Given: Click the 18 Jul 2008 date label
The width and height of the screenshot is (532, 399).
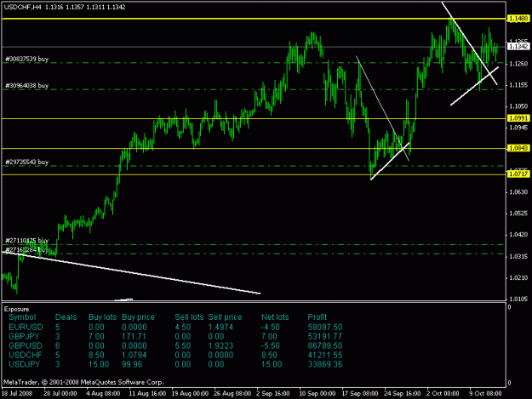Looking at the screenshot, I should click(17, 394).
